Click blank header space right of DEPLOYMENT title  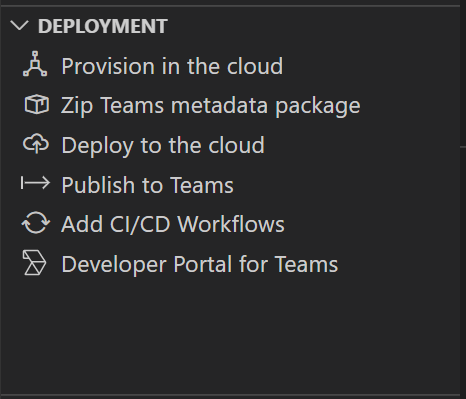click(313, 26)
